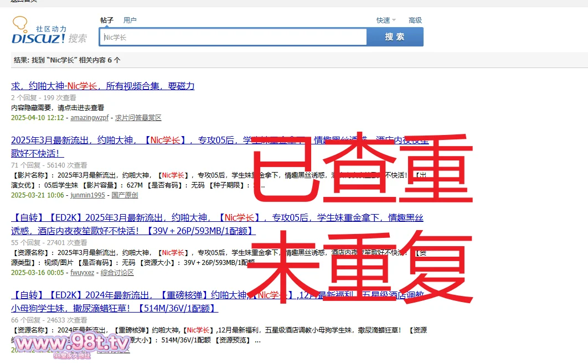588x364 pixels.
Task: Go to the 综合讨论区 forum section
Action: 117,273
